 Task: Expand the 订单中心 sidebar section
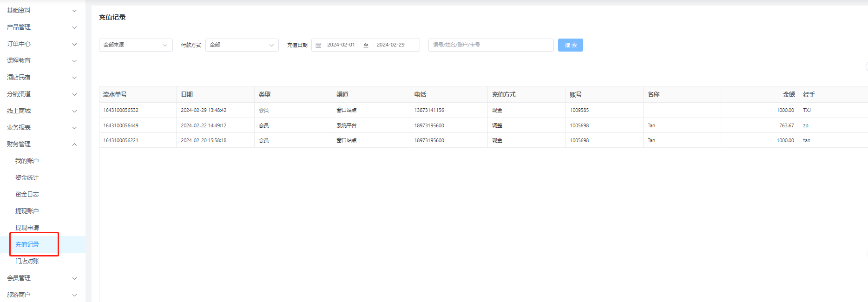(x=42, y=44)
